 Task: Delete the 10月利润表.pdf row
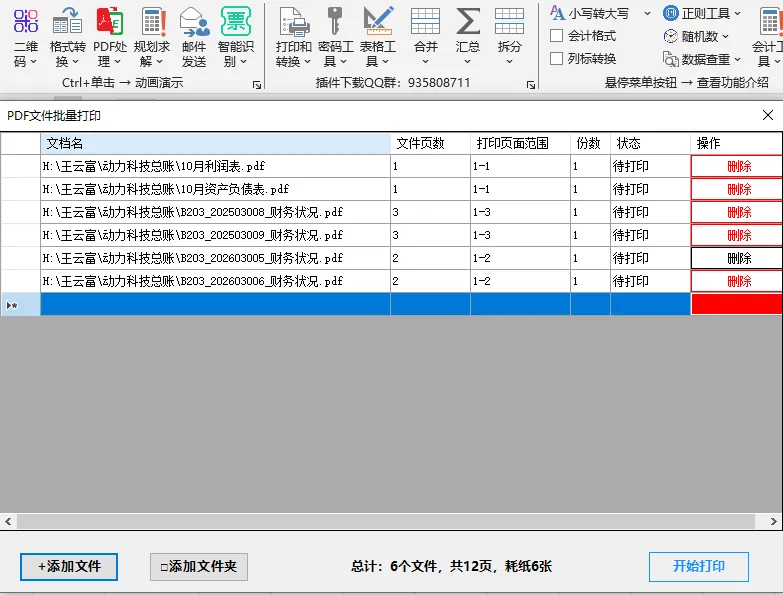point(738,166)
